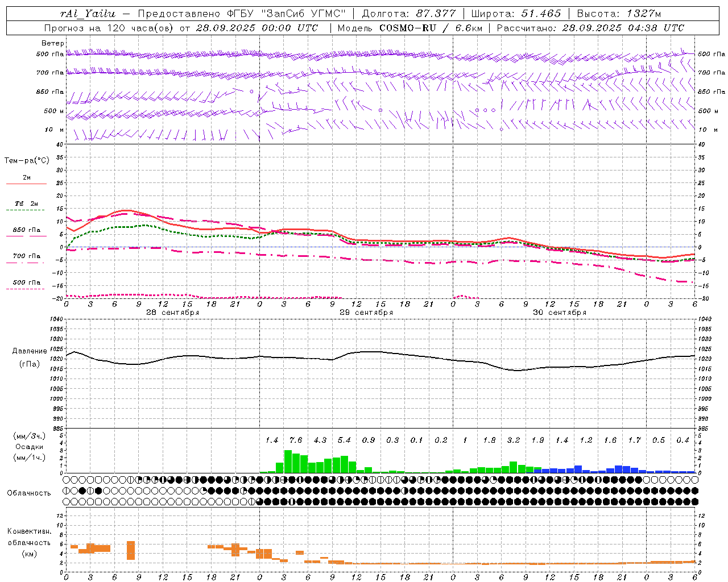728x582 pixels.
Task: Click the 1.9 precipitation value
Action: tap(537, 440)
